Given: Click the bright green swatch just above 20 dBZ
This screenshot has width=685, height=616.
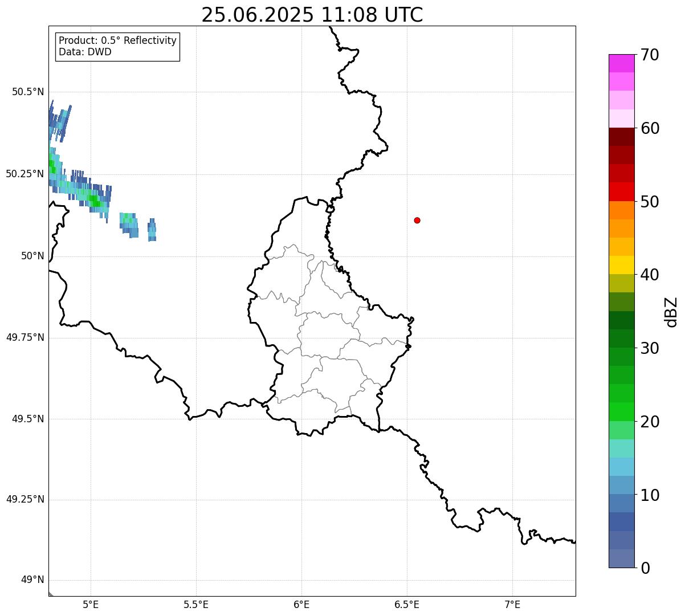Looking at the screenshot, I should click(621, 411).
